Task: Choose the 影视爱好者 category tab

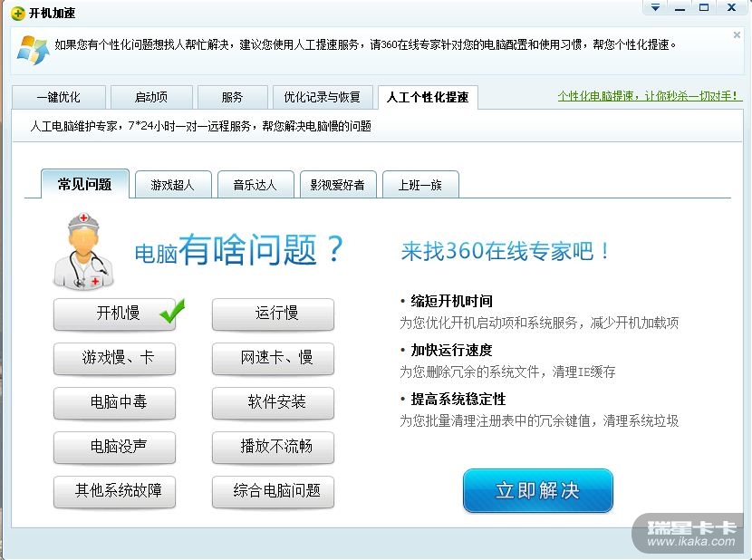Action: coord(338,185)
